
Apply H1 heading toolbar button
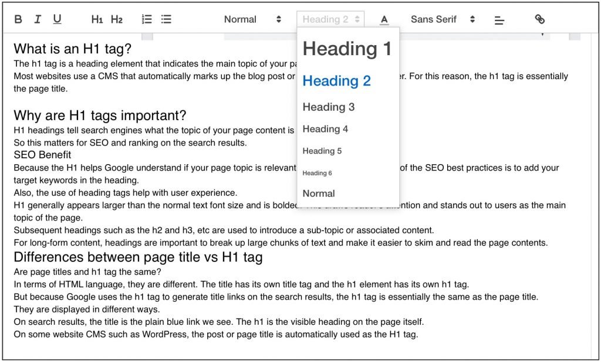click(x=97, y=19)
